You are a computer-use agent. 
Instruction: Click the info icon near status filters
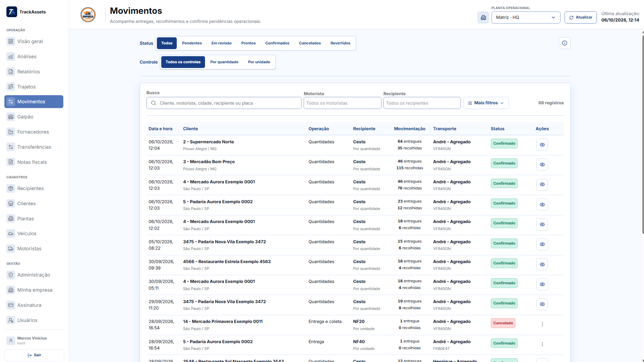click(565, 43)
